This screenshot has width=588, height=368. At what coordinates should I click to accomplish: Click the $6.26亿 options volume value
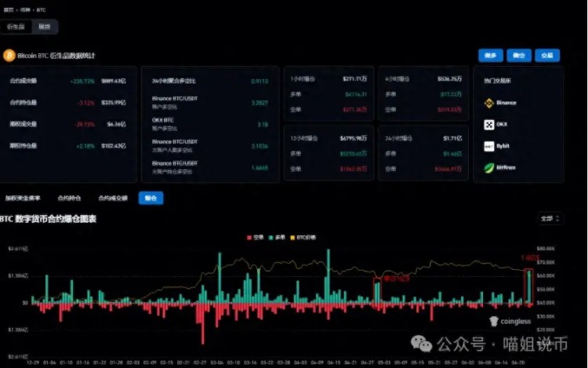tap(116, 125)
